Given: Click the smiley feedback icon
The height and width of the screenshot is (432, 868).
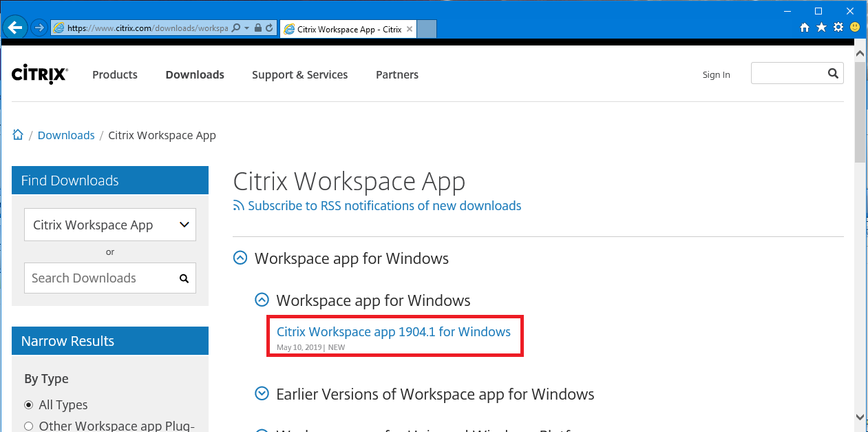Looking at the screenshot, I should (855, 28).
